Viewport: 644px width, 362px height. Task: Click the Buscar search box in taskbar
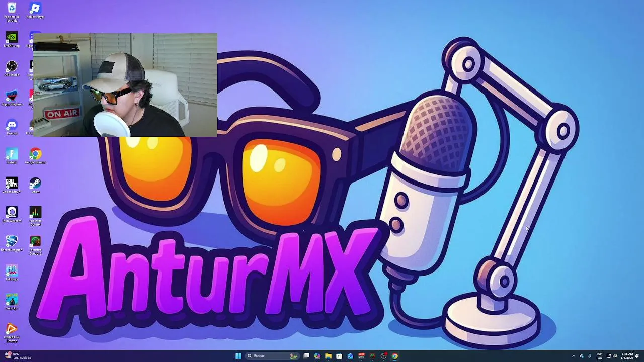pos(272,356)
